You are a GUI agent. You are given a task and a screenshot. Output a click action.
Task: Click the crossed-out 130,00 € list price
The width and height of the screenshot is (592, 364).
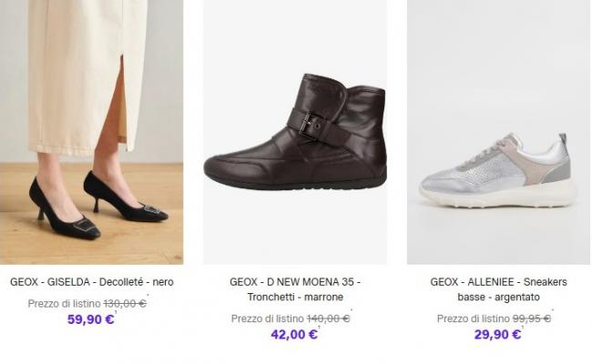click(x=125, y=304)
